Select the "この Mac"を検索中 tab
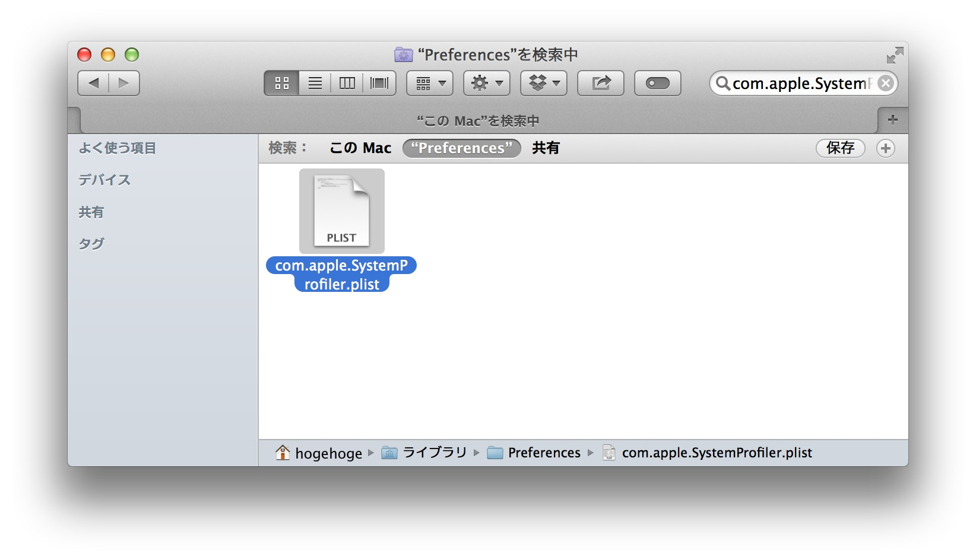This screenshot has height=560, width=976. (x=479, y=120)
